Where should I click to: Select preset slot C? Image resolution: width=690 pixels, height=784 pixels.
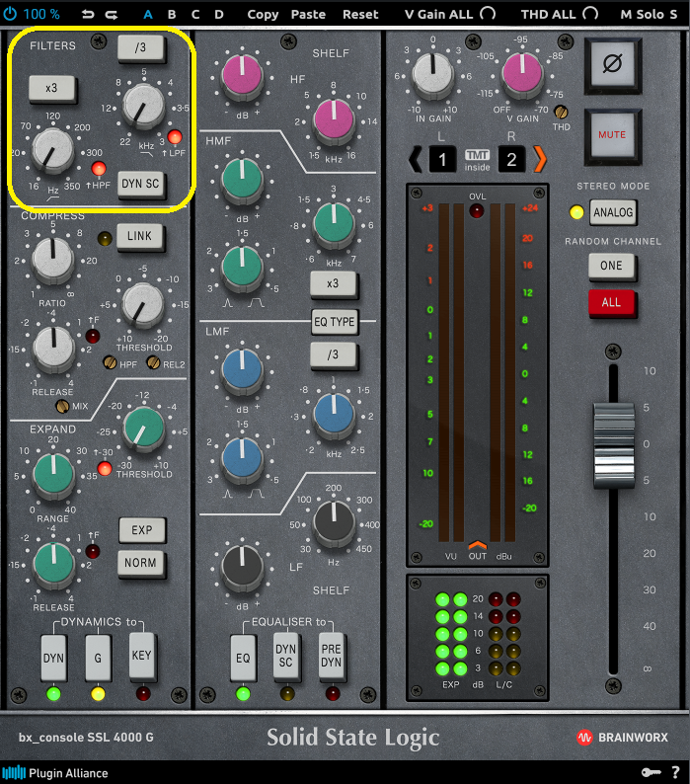click(x=195, y=14)
